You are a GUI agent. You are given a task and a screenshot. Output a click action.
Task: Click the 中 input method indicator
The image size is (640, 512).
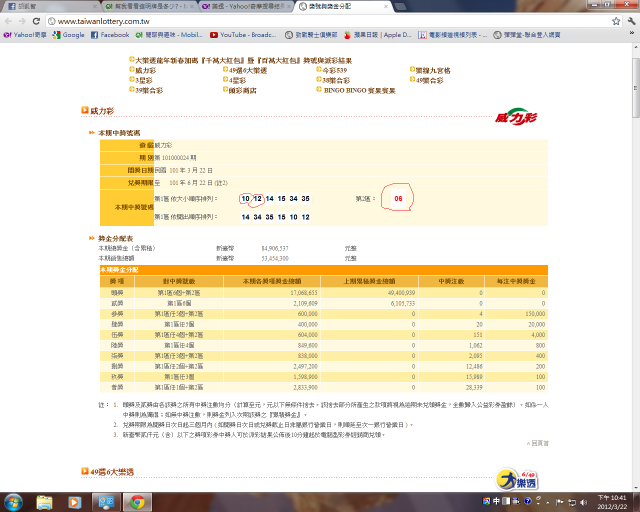click(496, 501)
